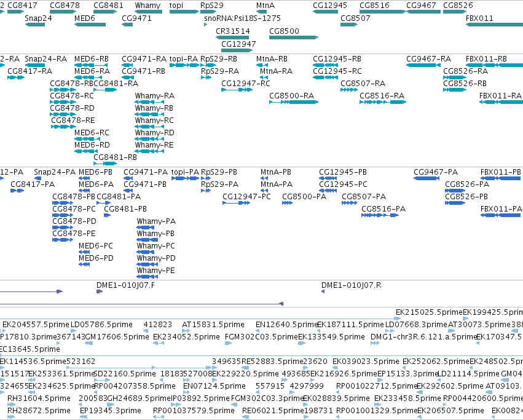Select EST AT15831.5prime
The height and width of the screenshot is (420, 523).
[213, 325]
